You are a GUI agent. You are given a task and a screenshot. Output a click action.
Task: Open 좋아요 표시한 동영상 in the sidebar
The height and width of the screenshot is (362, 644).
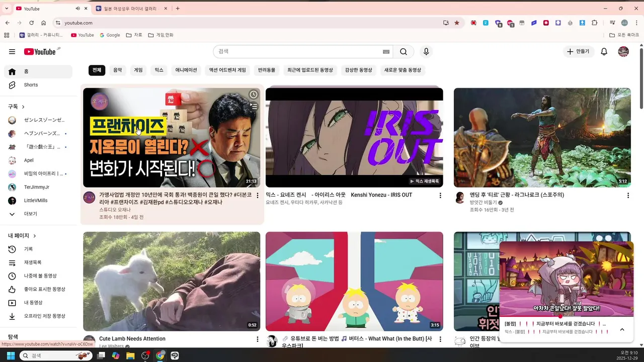pyautogui.click(x=38, y=289)
